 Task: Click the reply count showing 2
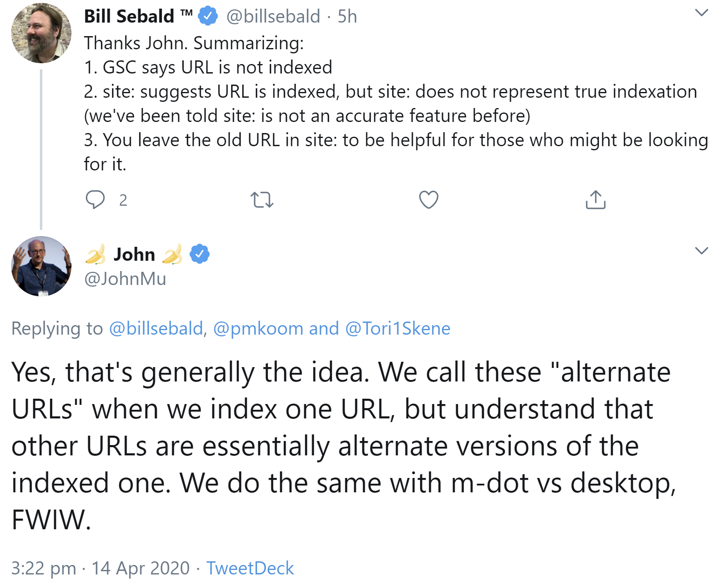[x=122, y=201]
